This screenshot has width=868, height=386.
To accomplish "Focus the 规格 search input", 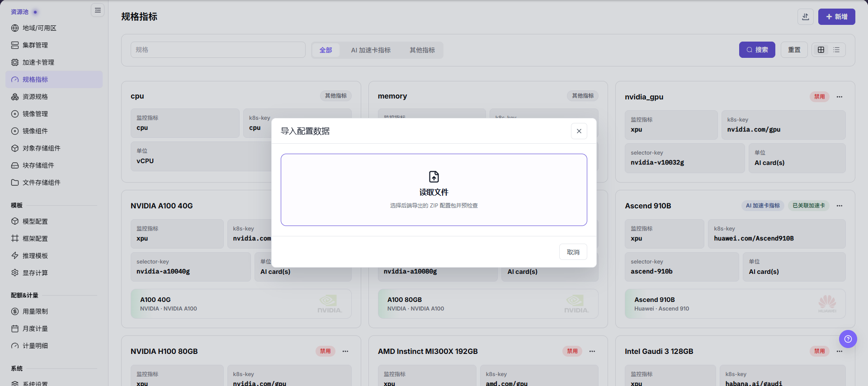I will tap(218, 50).
